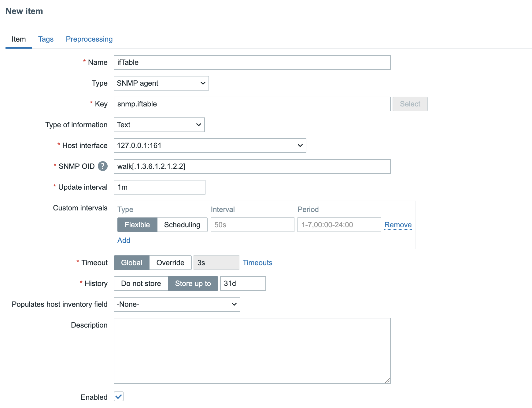The image size is (532, 408).
Task: Open the SNMP OID help tooltip
Action: (x=103, y=166)
